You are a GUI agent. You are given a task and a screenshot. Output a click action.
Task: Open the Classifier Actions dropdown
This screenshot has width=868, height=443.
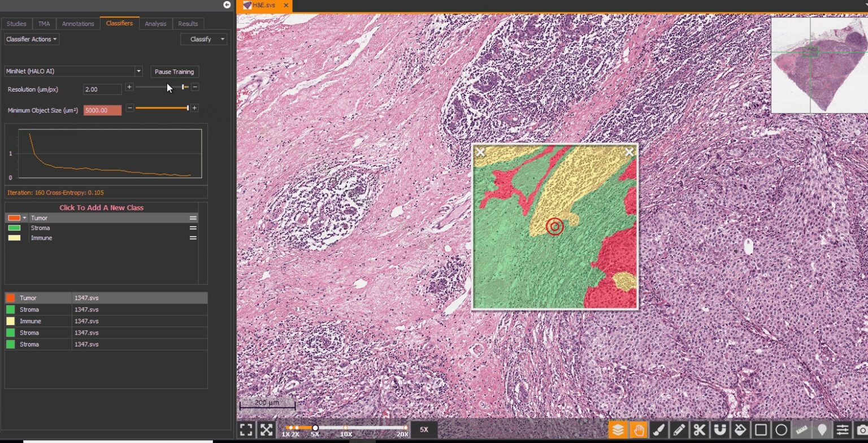32,39
